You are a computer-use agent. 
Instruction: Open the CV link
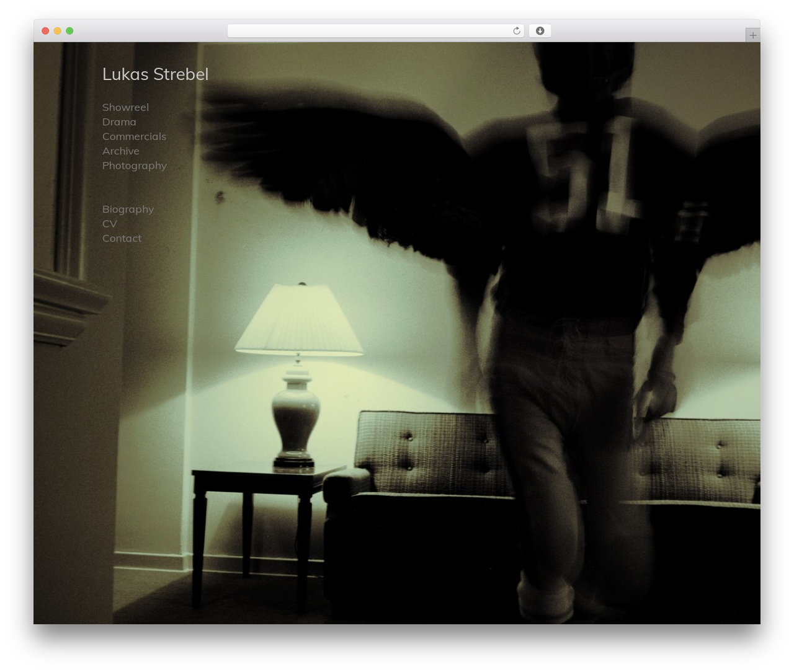pos(109,224)
